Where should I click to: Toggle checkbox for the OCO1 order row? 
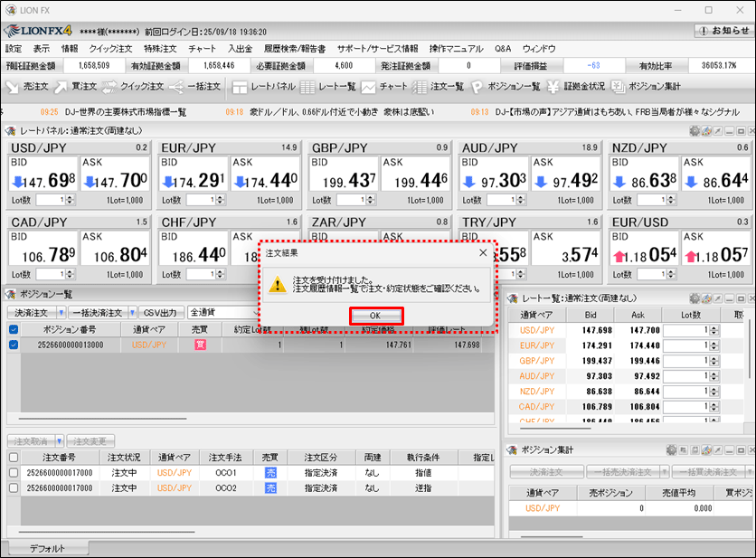(x=13, y=473)
